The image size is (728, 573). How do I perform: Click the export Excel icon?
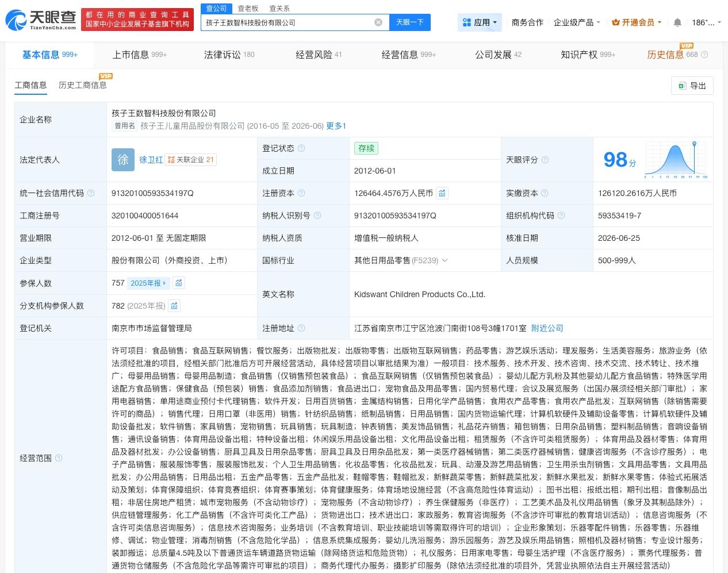pyautogui.click(x=682, y=86)
